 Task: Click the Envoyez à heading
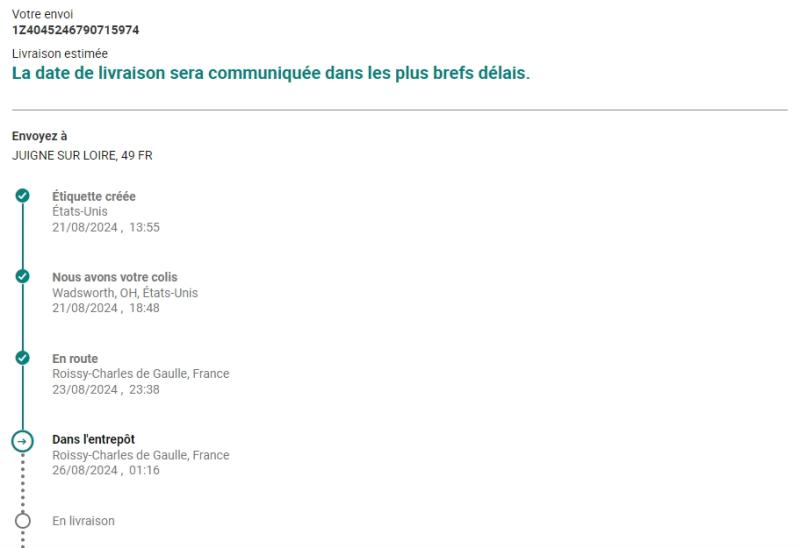[39, 136]
